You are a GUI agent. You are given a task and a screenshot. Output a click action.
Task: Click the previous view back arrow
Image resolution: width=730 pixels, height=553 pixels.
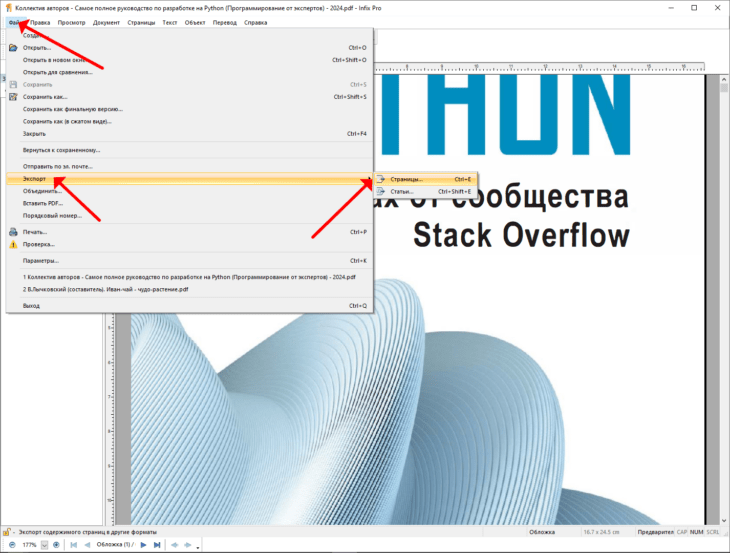coord(175,545)
